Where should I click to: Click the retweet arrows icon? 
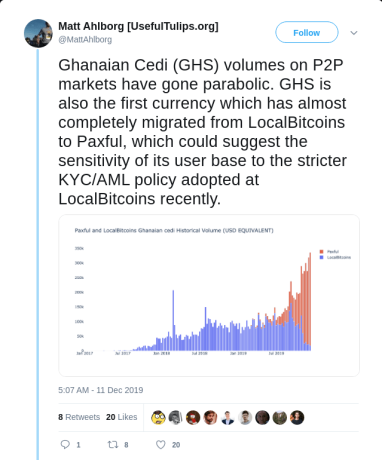pyautogui.click(x=113, y=444)
